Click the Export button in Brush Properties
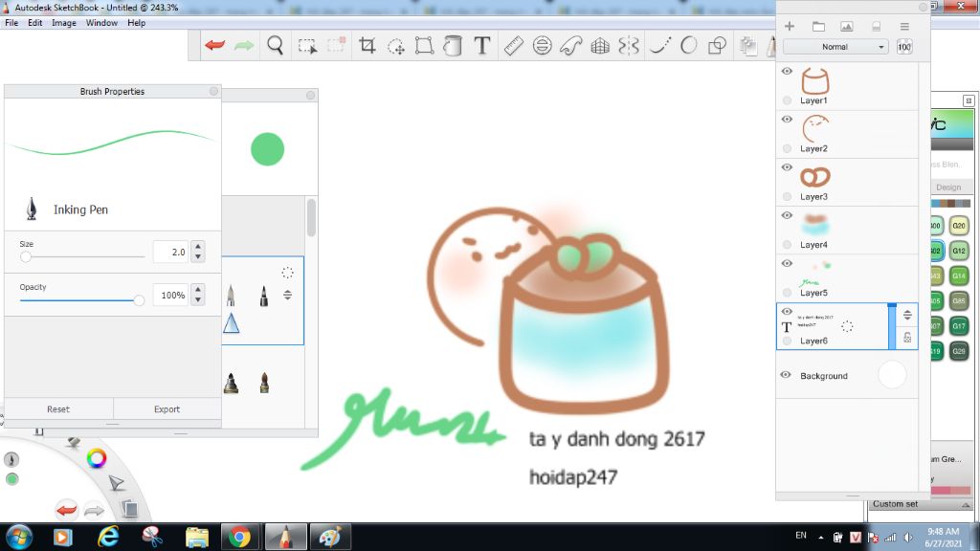Viewport: 980px width, 551px height. (x=167, y=409)
